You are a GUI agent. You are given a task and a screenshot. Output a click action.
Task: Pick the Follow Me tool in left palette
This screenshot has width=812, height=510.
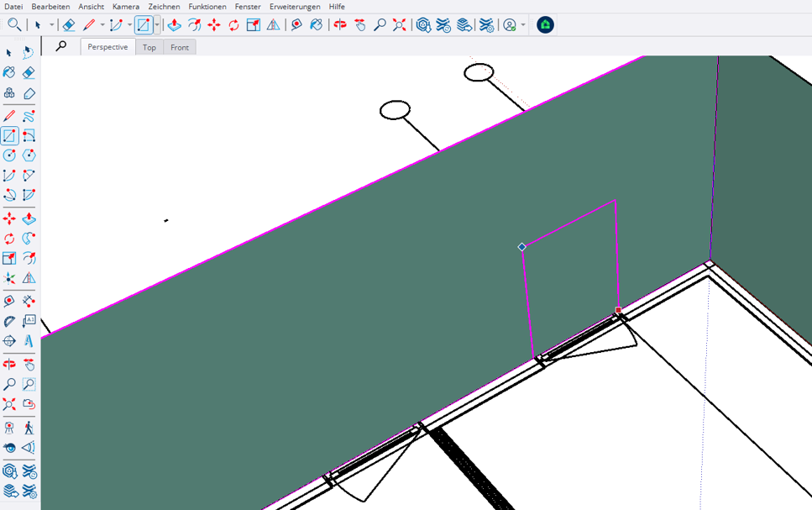pos(29,239)
